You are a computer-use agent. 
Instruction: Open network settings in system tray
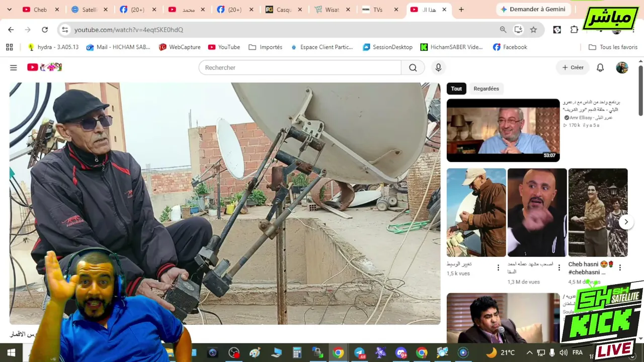541,353
